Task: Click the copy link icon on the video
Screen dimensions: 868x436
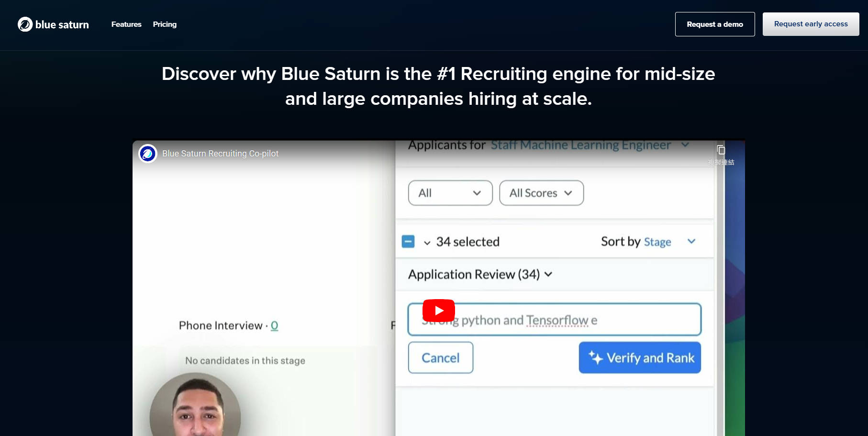Action: 721,149
